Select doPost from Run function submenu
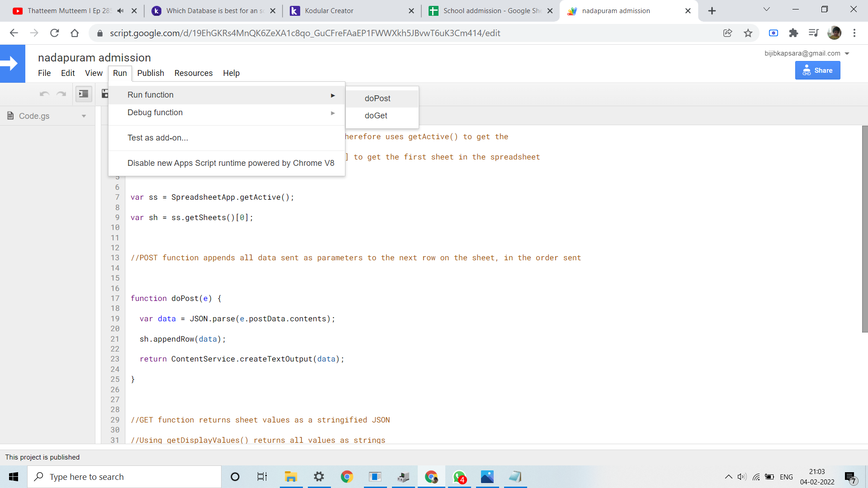The width and height of the screenshot is (868, 488). tap(377, 99)
